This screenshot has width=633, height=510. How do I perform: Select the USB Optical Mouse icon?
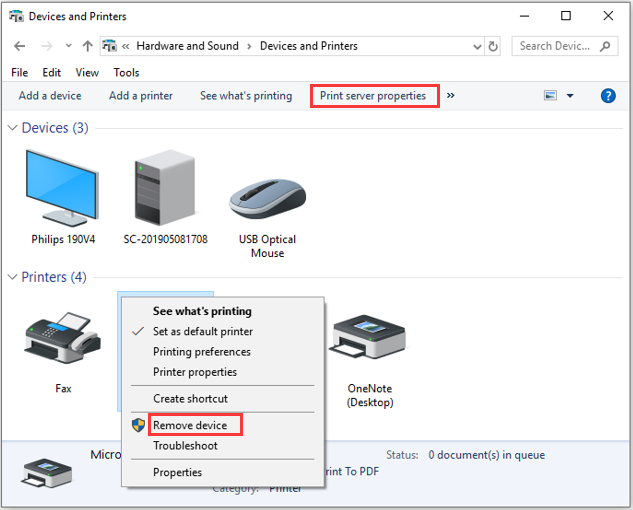267,199
